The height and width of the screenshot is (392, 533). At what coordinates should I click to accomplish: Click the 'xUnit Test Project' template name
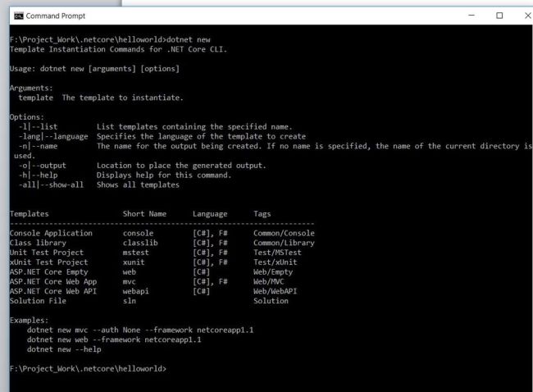click(49, 262)
